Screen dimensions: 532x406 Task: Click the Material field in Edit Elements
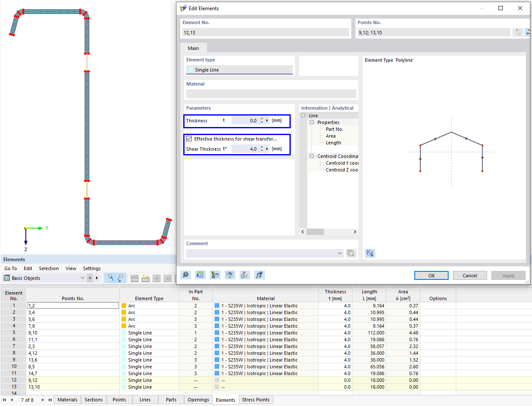pyautogui.click(x=271, y=94)
